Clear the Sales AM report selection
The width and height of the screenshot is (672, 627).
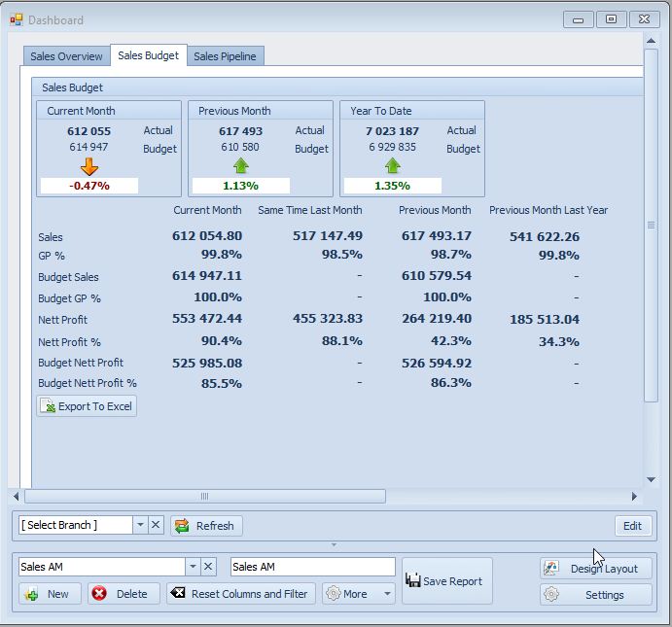tap(208, 567)
